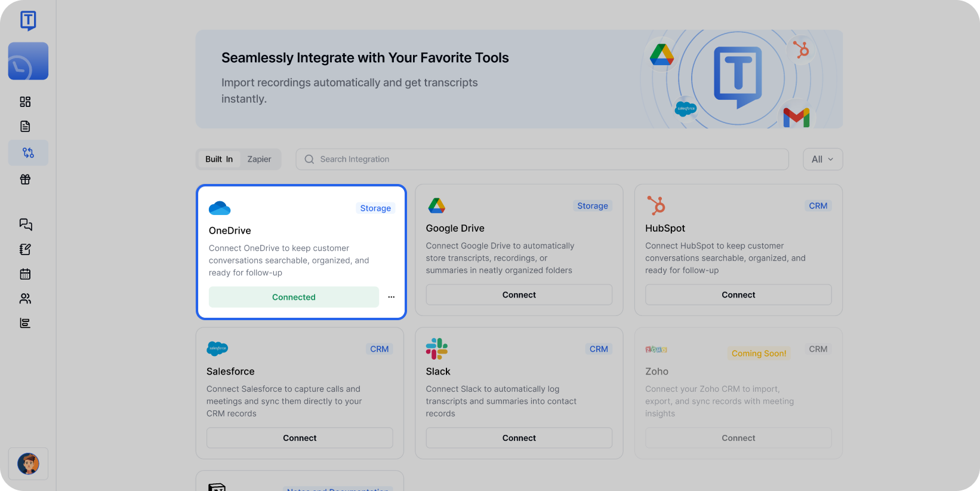Viewport: 980px width, 491px height.
Task: Click the search magnifier icon
Action: click(309, 159)
